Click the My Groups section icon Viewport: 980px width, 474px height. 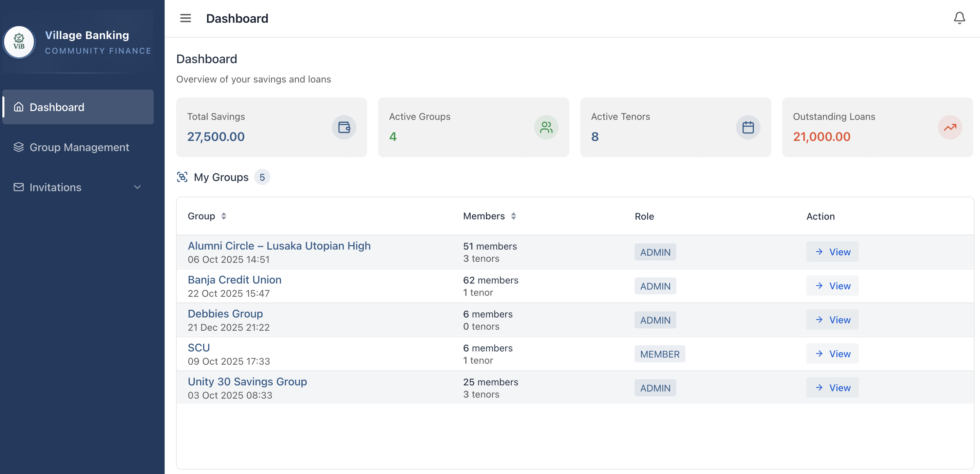[183, 177]
